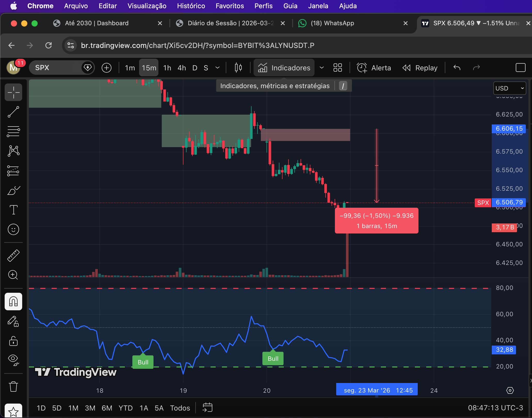Screen dimensions: 532x418
Task: Expand the timeframe interval dropdown chevron
Action: (217, 68)
